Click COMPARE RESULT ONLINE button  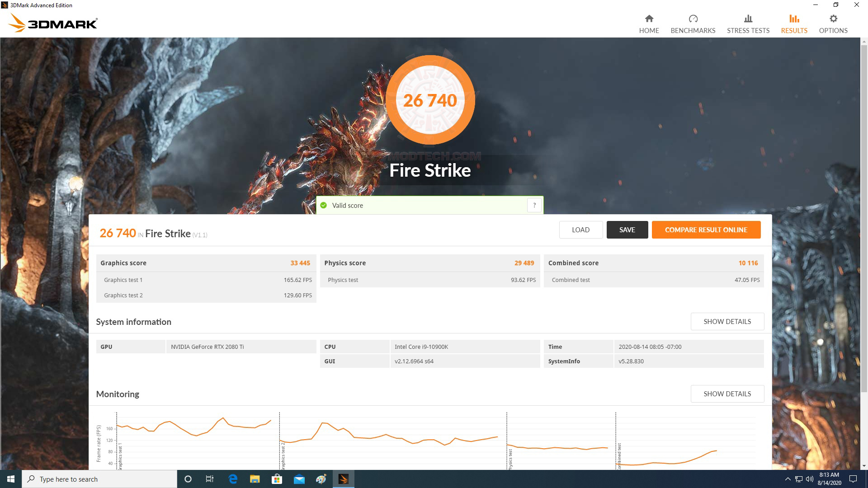[x=706, y=229]
